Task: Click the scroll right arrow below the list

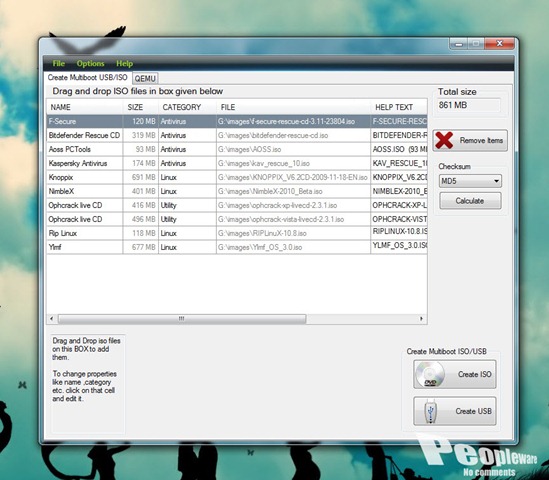Action: [421, 319]
